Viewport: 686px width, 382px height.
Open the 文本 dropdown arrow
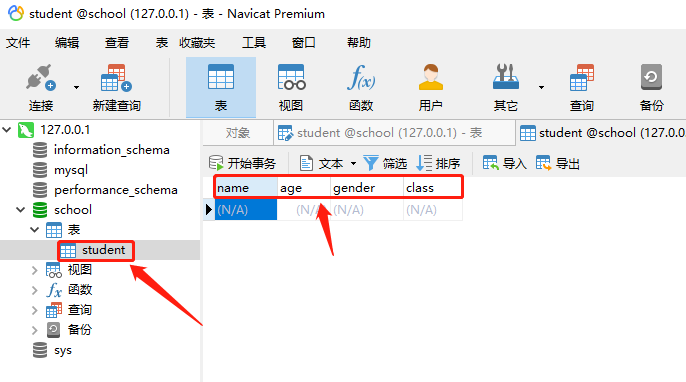(x=354, y=164)
